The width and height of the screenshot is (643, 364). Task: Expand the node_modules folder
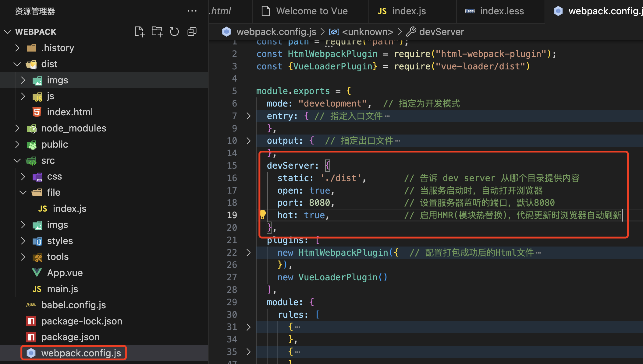tap(17, 128)
